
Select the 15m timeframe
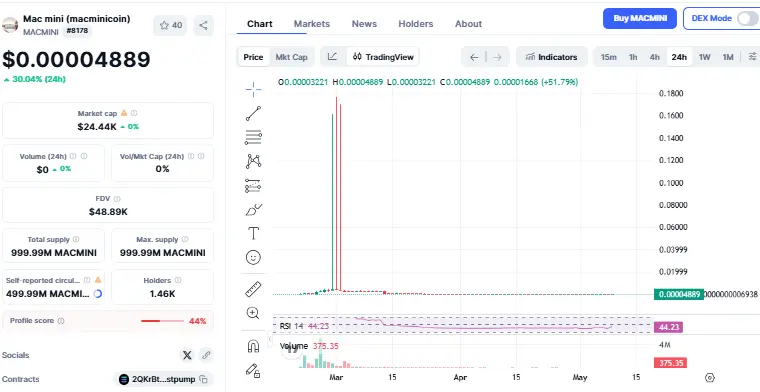point(608,57)
